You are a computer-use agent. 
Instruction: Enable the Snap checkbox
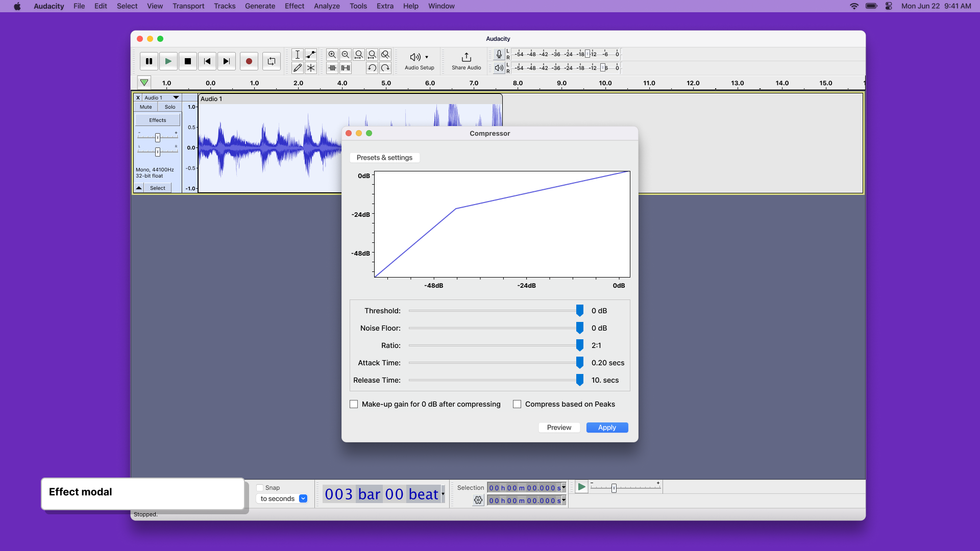point(260,488)
